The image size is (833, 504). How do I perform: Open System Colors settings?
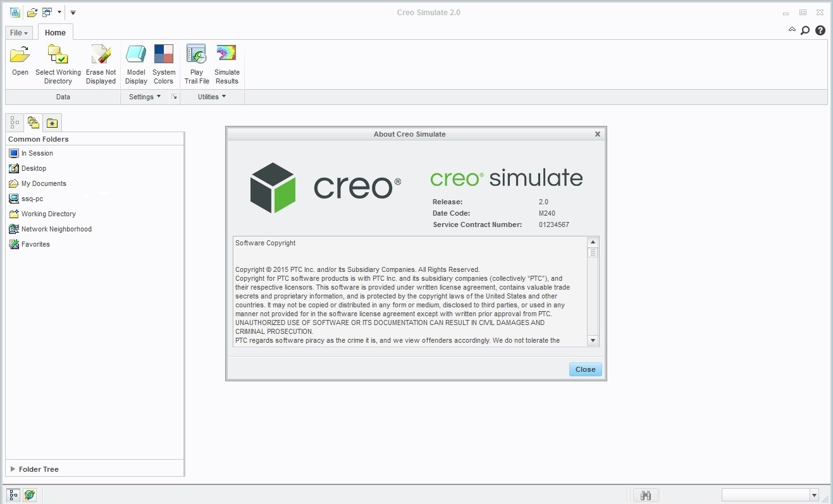point(164,65)
